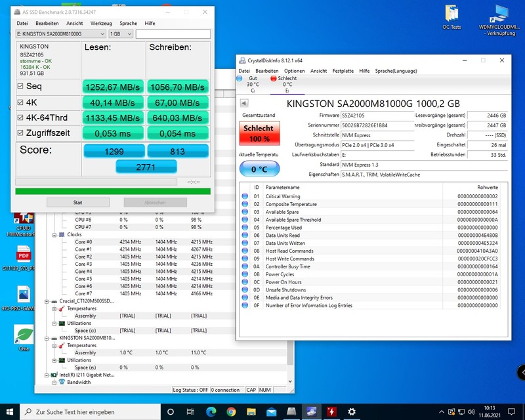The width and height of the screenshot is (525, 420).
Task: Click the Bandwidth wifi icon in HWMonitor
Action: tap(62, 382)
